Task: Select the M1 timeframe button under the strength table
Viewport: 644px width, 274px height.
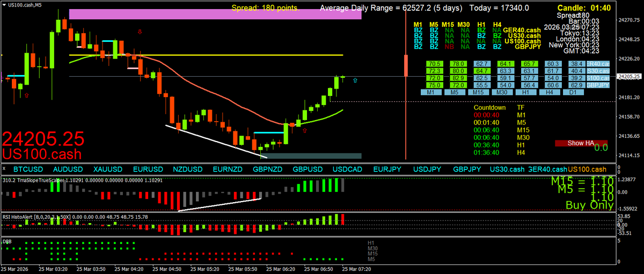Action: click(430, 93)
